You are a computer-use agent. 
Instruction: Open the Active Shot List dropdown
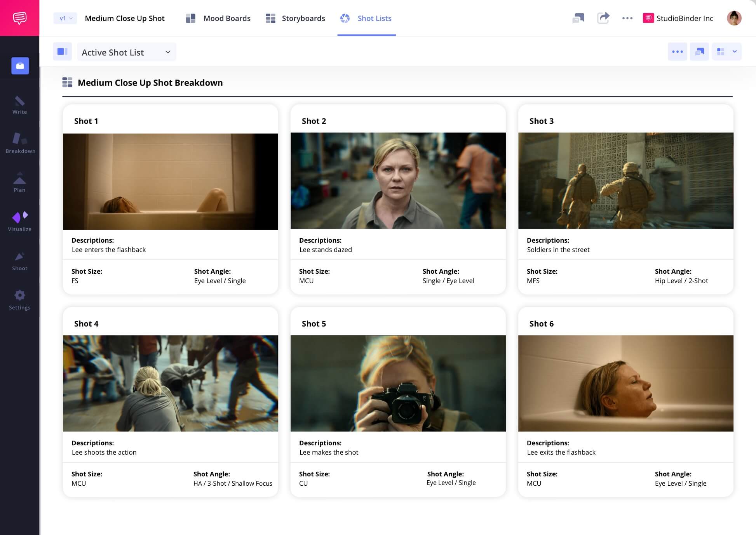(126, 52)
